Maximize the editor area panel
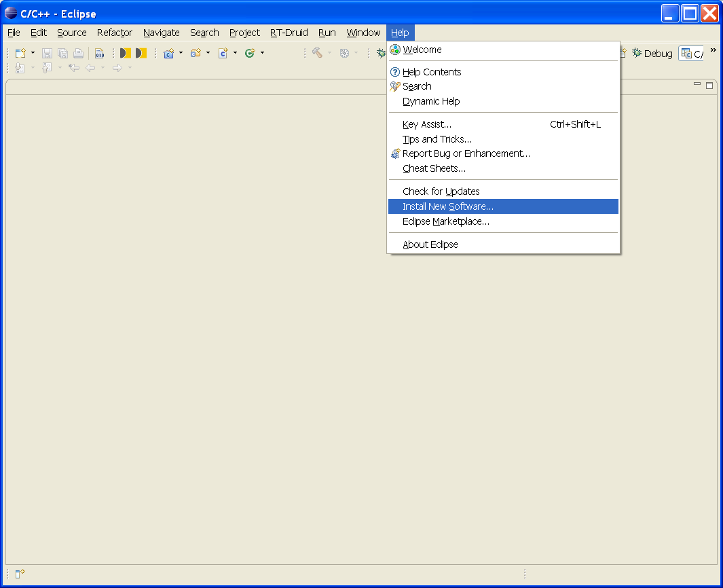The image size is (723, 588). click(709, 86)
